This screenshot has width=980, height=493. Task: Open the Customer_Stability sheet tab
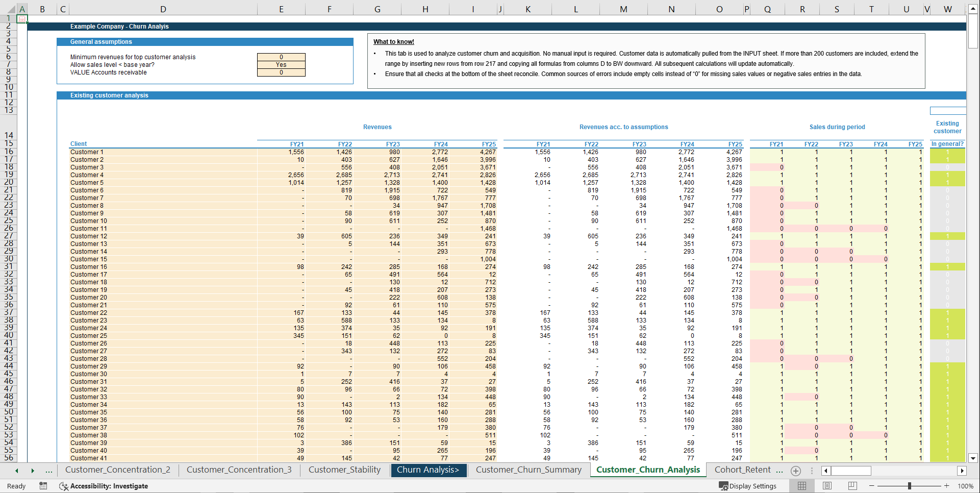(x=344, y=470)
